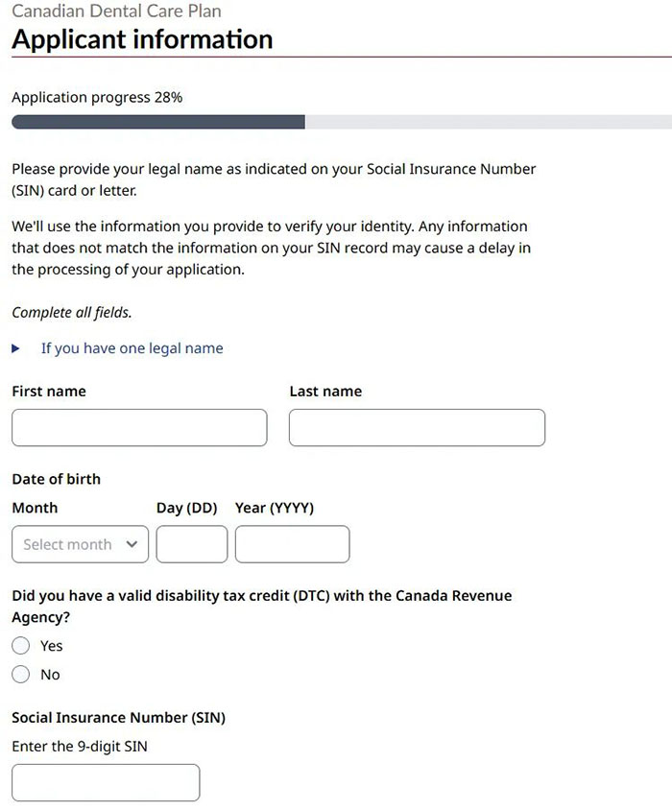The height and width of the screenshot is (810, 672).
Task: Click the 'No' option label text
Action: tap(50, 675)
